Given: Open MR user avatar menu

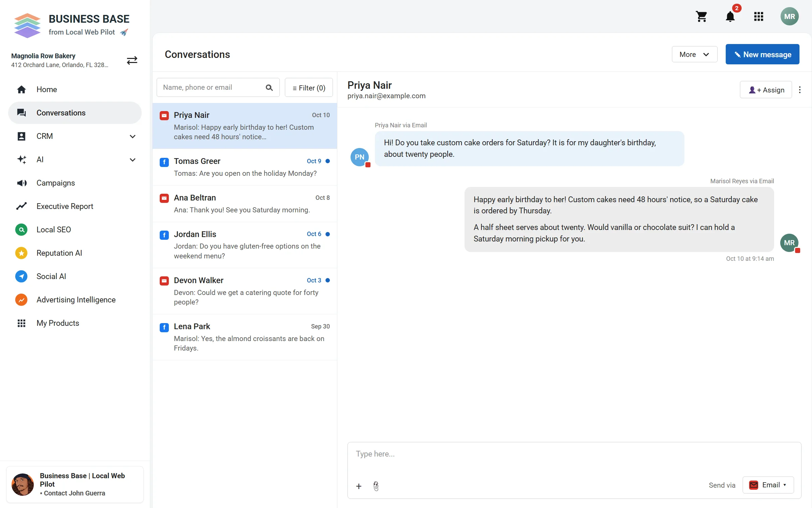Looking at the screenshot, I should point(789,16).
